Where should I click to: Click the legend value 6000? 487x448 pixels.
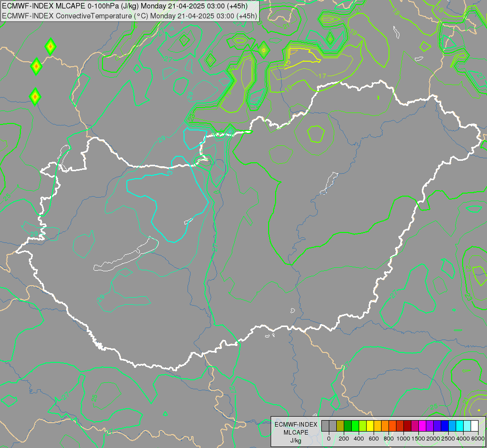point(478,439)
